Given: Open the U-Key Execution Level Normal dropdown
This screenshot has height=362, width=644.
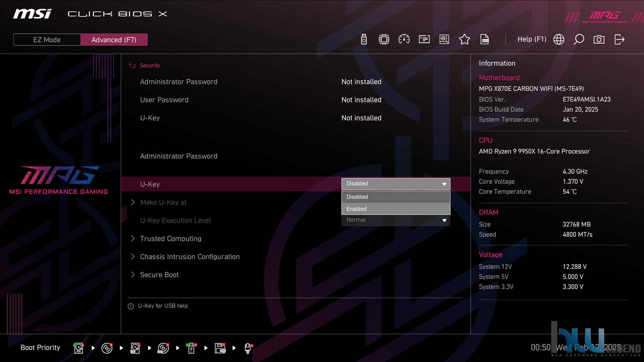Looking at the screenshot, I should [396, 220].
